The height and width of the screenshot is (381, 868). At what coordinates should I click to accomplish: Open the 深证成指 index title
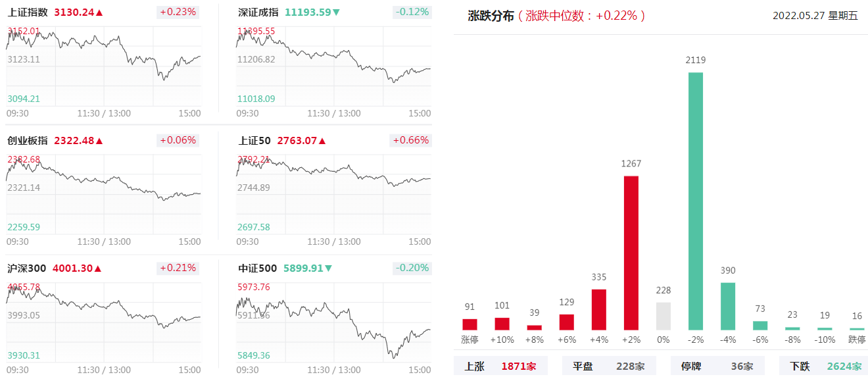258,13
